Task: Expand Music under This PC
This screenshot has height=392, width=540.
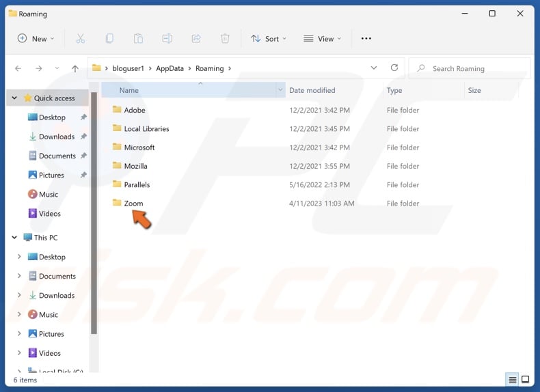Action: [19, 315]
